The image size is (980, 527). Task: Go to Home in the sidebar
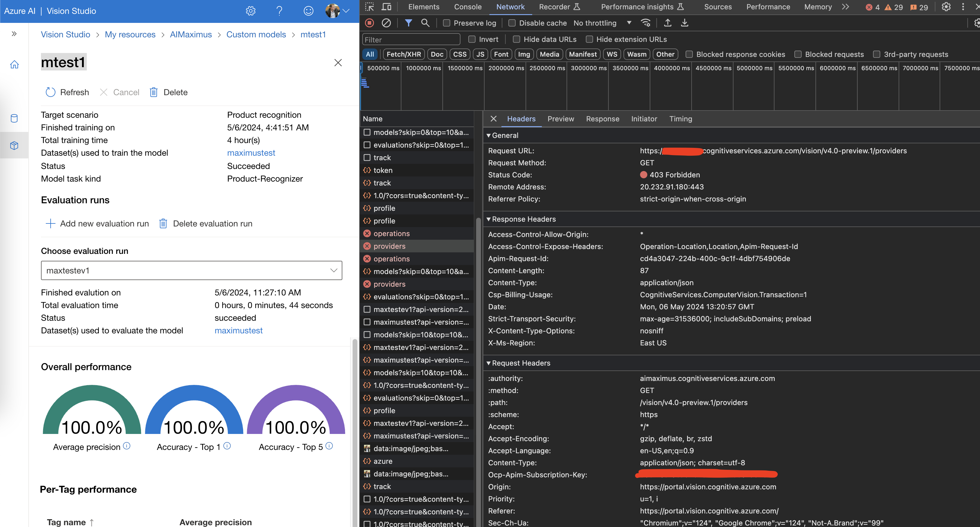click(14, 65)
